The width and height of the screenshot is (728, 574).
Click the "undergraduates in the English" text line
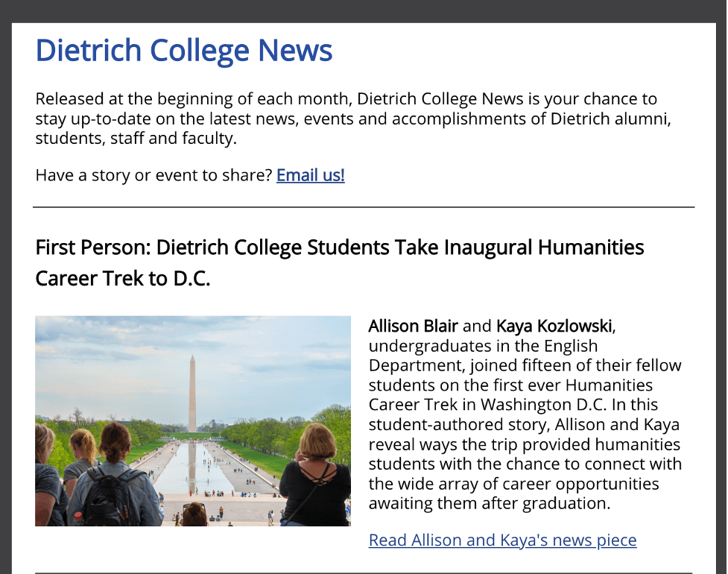[484, 346]
